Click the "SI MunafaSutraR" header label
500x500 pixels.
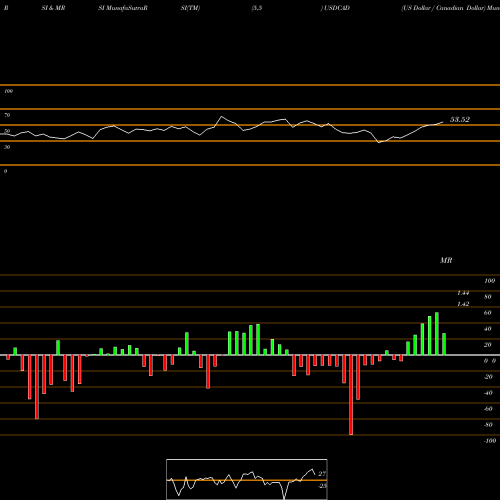pos(123,8)
